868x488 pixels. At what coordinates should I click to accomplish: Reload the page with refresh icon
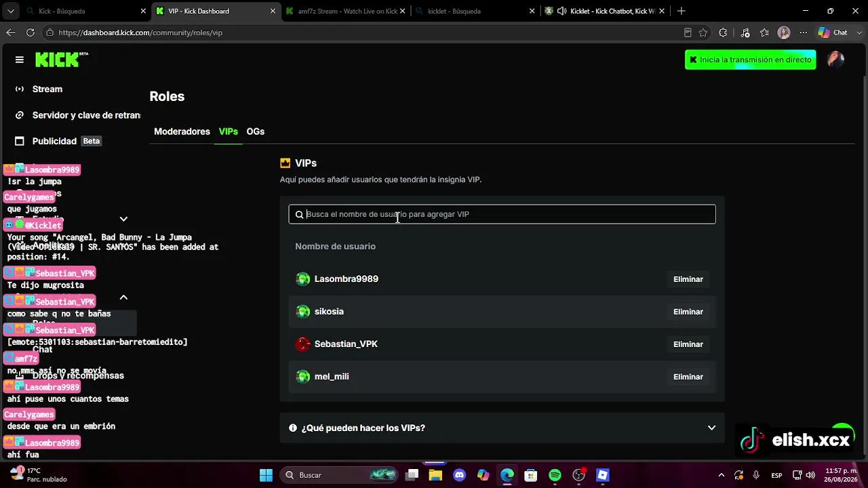(x=31, y=33)
